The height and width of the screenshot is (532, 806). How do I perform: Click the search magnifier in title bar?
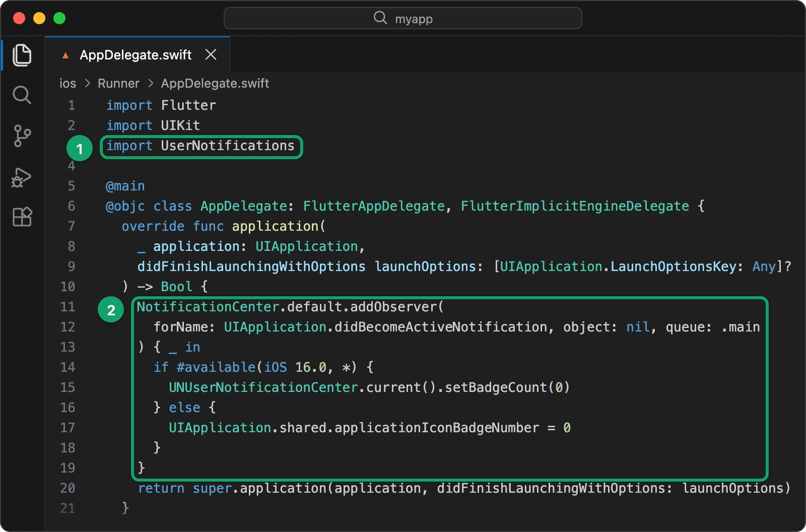[380, 18]
